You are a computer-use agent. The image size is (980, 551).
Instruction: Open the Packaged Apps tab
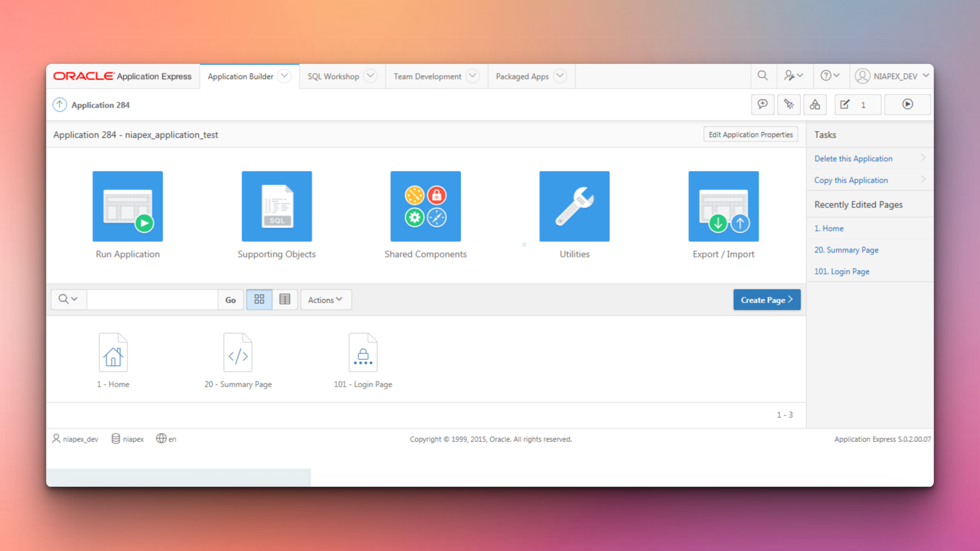pyautogui.click(x=522, y=76)
